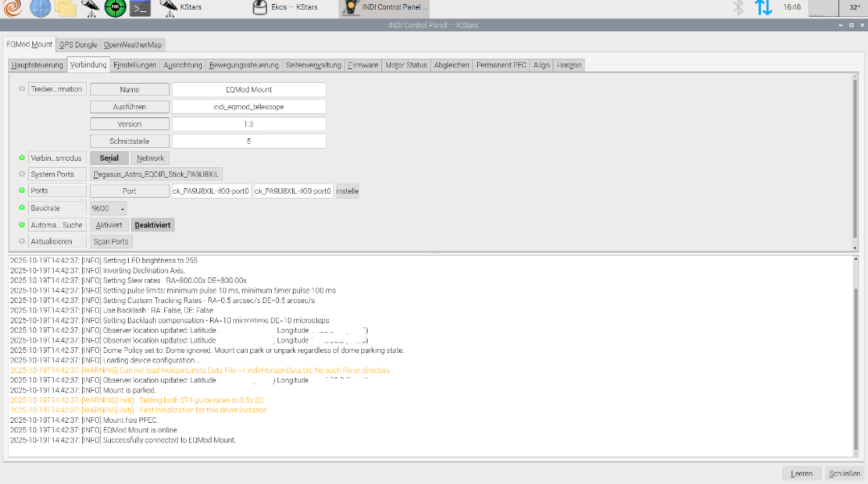Open the Align tab
Image resolution: width=868 pixels, height=484 pixels.
(541, 65)
